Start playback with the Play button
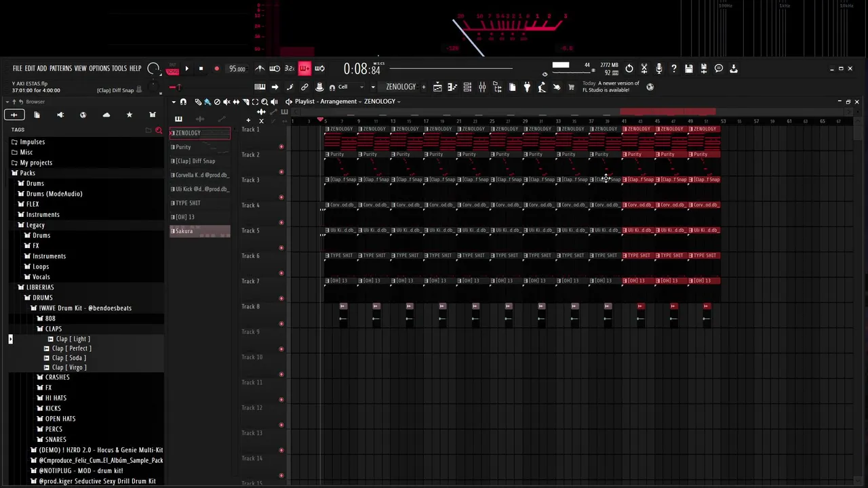 186,68
